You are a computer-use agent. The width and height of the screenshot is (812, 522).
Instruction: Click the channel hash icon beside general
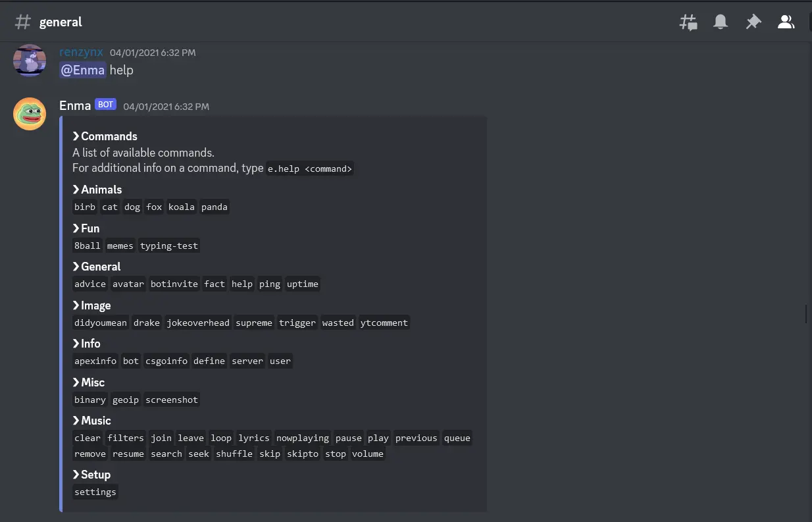click(x=23, y=22)
